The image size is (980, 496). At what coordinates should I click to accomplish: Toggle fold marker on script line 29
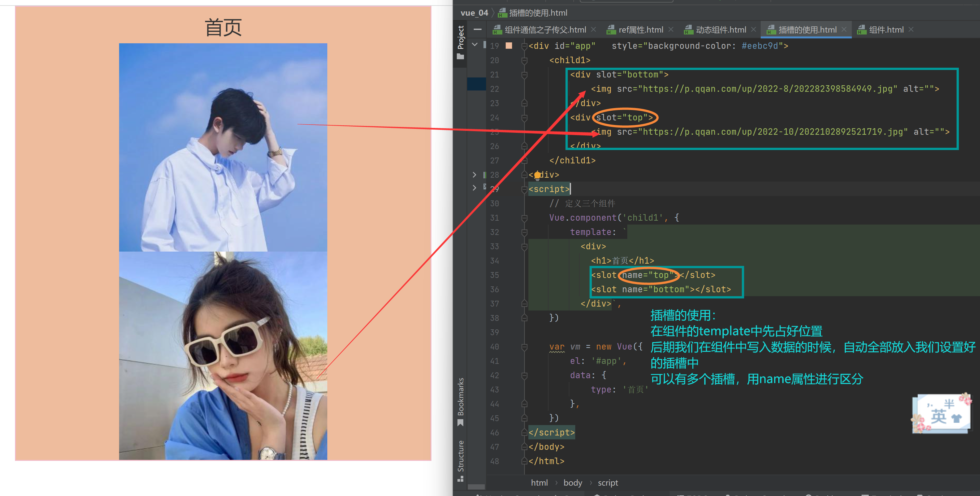[524, 189]
